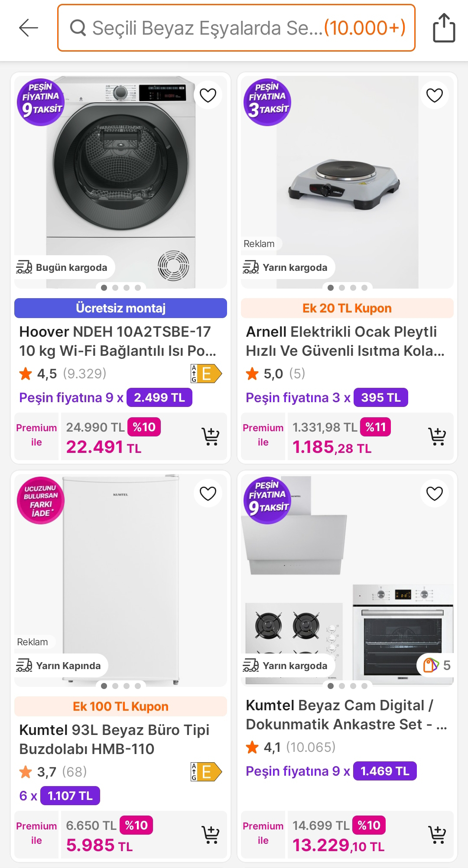Favorite the Arnell electric stove

coord(434,95)
